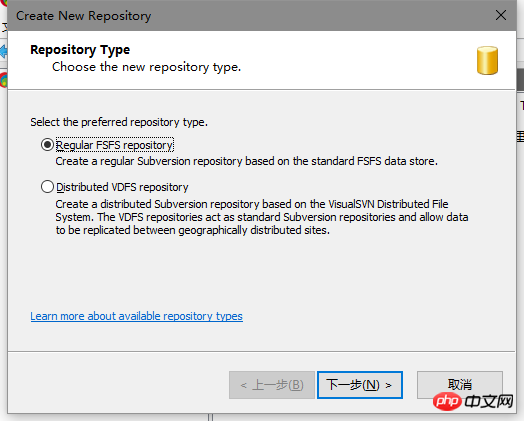Go to next step with 下一步(N) button
524x421 pixels.
click(360, 385)
